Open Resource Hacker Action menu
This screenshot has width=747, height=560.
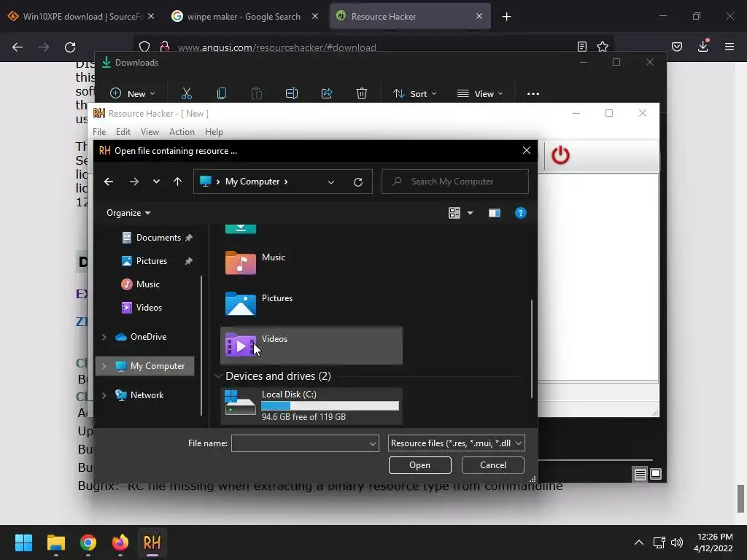click(x=182, y=132)
